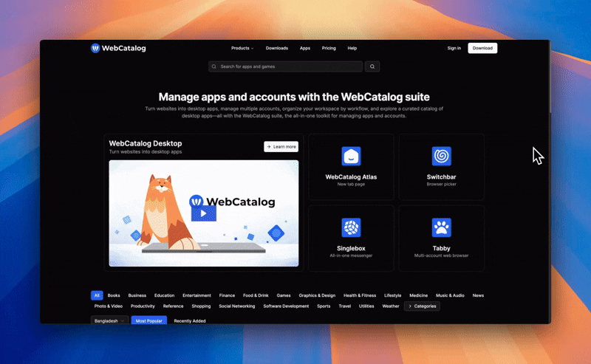591x364 pixels.
Task: Click the white Download button
Action: (482, 48)
